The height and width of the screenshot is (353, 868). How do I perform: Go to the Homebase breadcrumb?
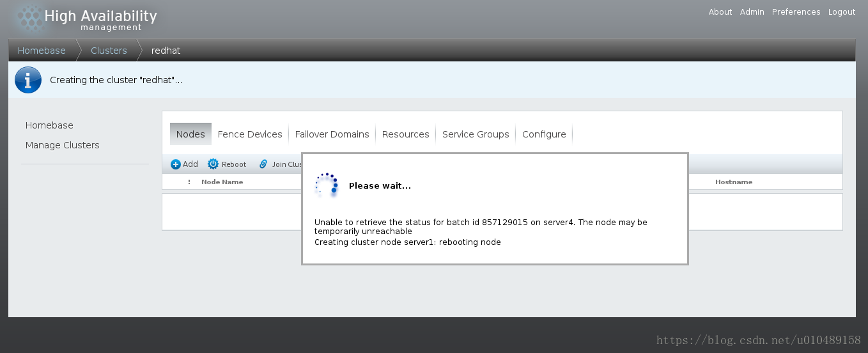42,51
